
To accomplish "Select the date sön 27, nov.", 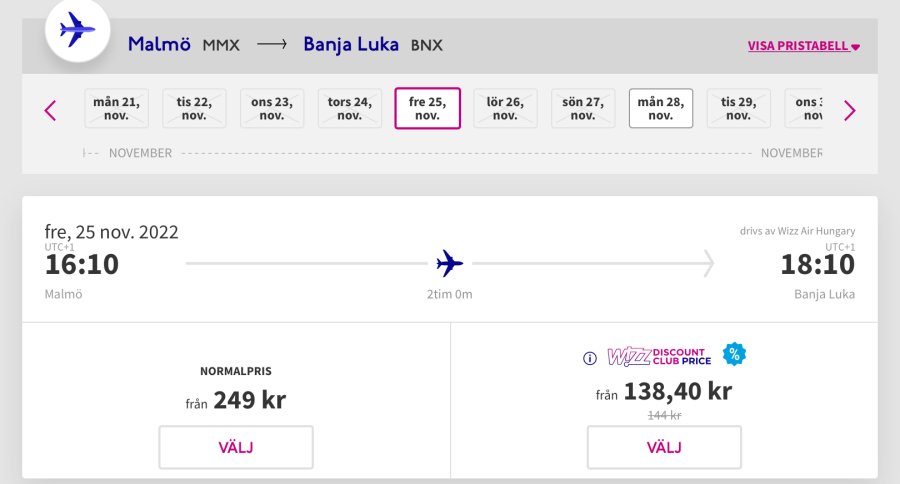I will pyautogui.click(x=582, y=109).
